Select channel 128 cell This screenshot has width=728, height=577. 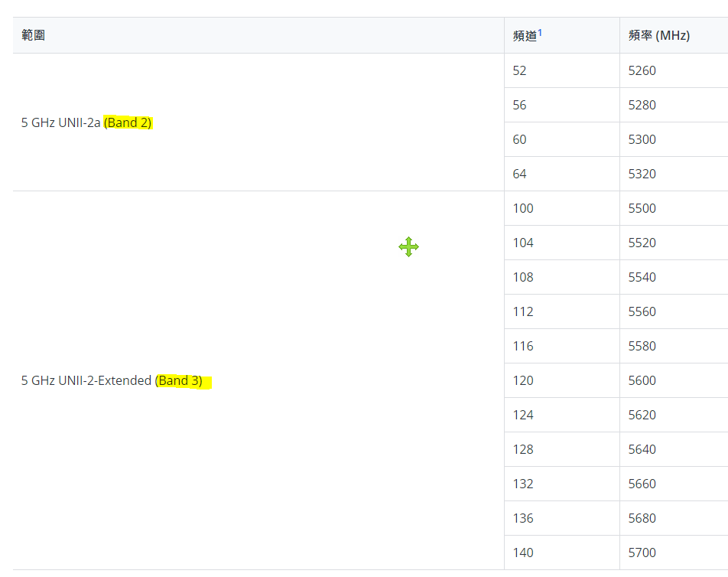[x=562, y=449]
